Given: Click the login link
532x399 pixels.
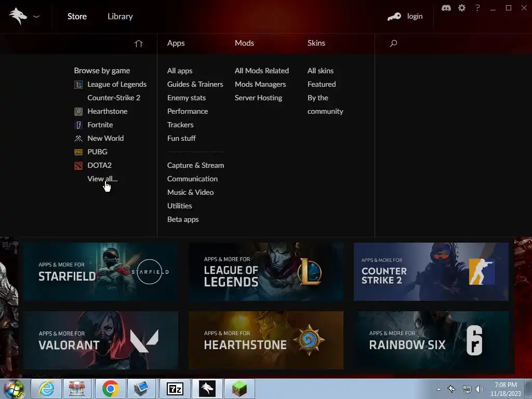Looking at the screenshot, I should pos(415,16).
